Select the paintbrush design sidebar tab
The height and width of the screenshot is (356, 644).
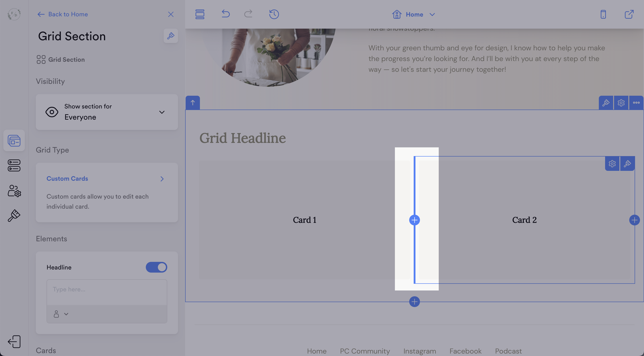tap(14, 216)
